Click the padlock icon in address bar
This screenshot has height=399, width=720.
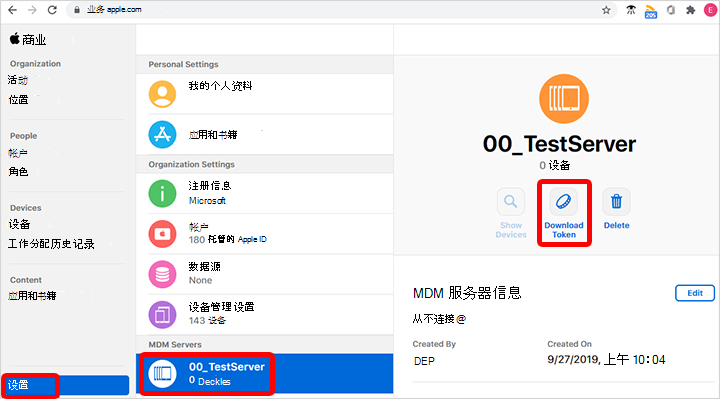[77, 10]
